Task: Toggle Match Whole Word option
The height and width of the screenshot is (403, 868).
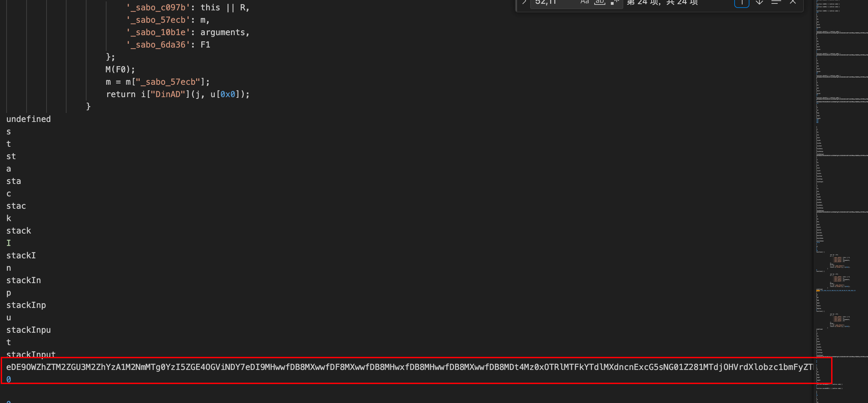Action: tap(600, 2)
